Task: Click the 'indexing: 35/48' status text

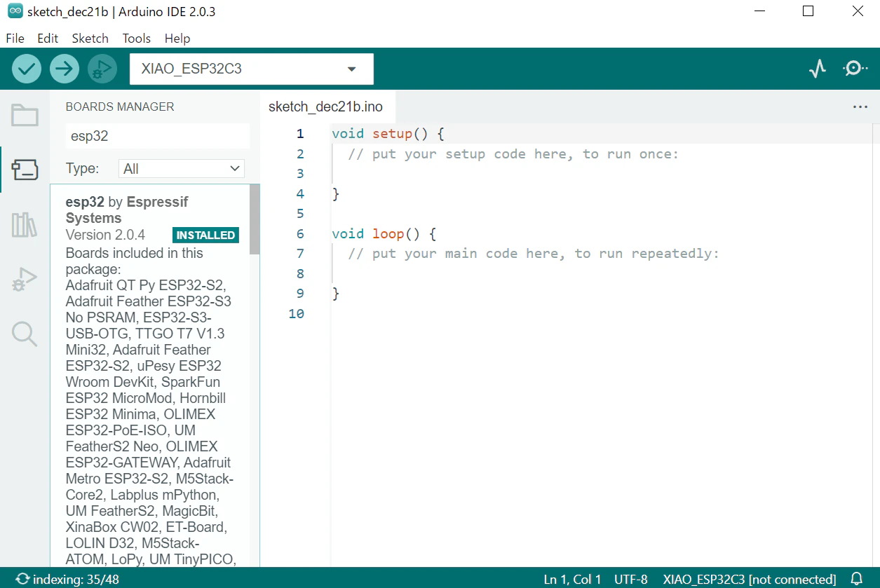Action: [x=76, y=580]
